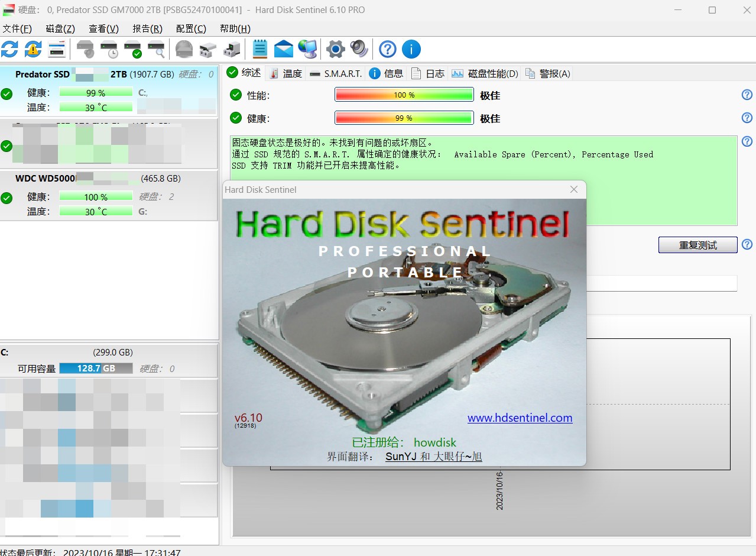Viewport: 756px width, 556px height.
Task: Click the disk with green checkmark toolbar icon
Action: pyautogui.click(x=133, y=49)
